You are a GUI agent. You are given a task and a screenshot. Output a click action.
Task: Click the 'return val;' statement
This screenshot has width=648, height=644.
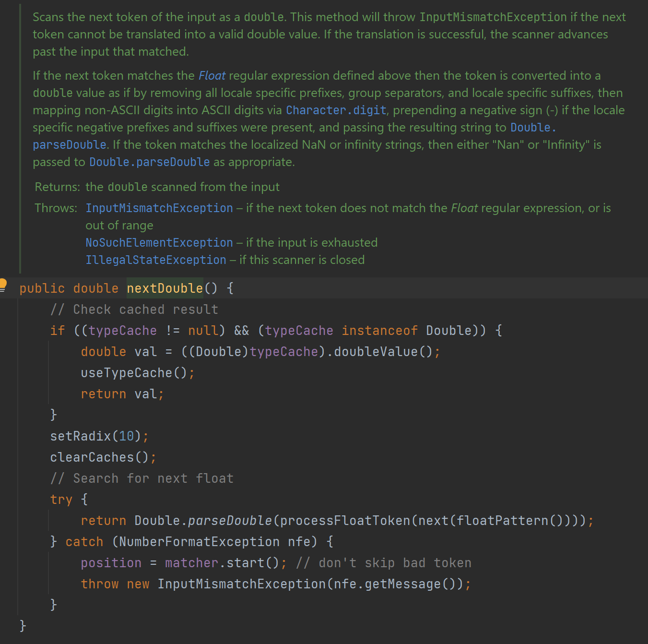[x=122, y=394]
